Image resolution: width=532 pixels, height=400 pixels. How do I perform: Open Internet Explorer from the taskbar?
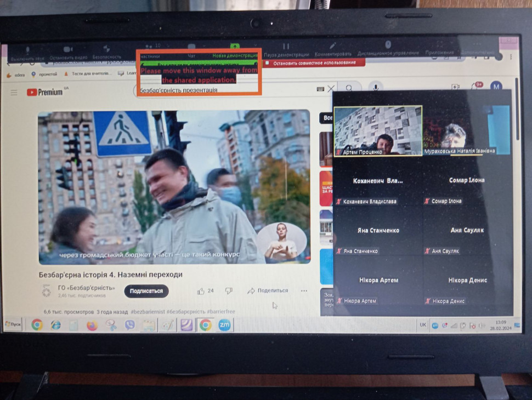tap(55, 325)
